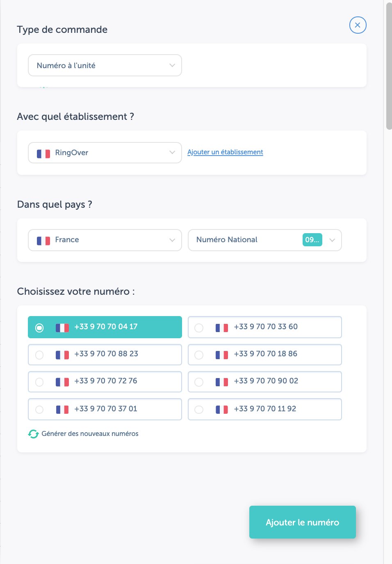Click the refresh icon beside Générer des nouveaux numéros

coord(33,433)
